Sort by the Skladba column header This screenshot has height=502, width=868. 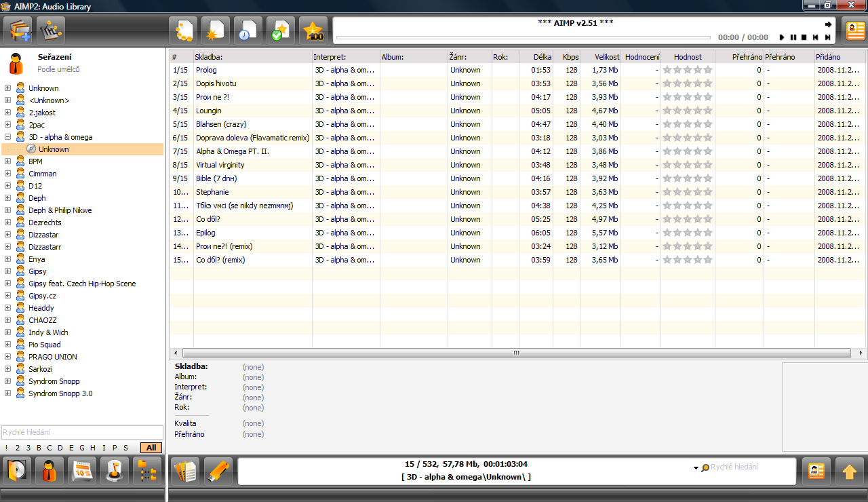[252, 57]
